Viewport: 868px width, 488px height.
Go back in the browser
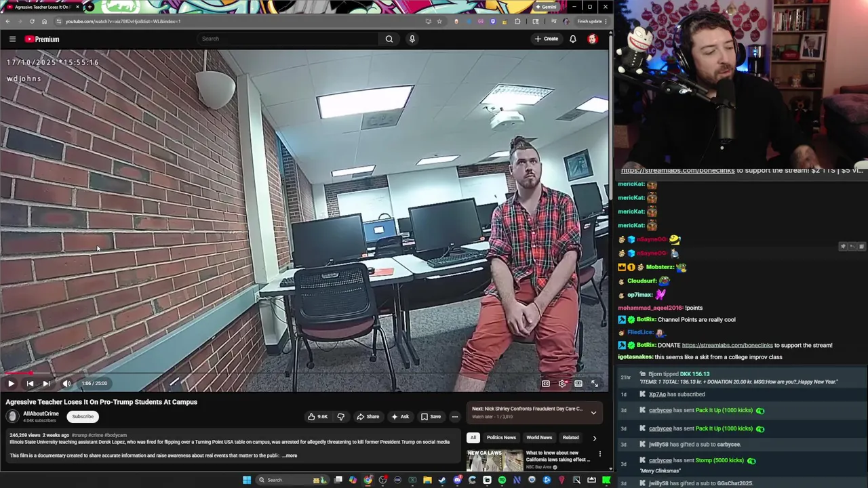click(x=7, y=21)
